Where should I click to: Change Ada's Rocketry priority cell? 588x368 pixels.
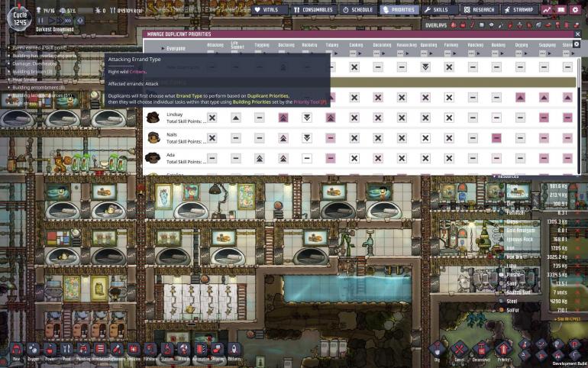click(307, 158)
